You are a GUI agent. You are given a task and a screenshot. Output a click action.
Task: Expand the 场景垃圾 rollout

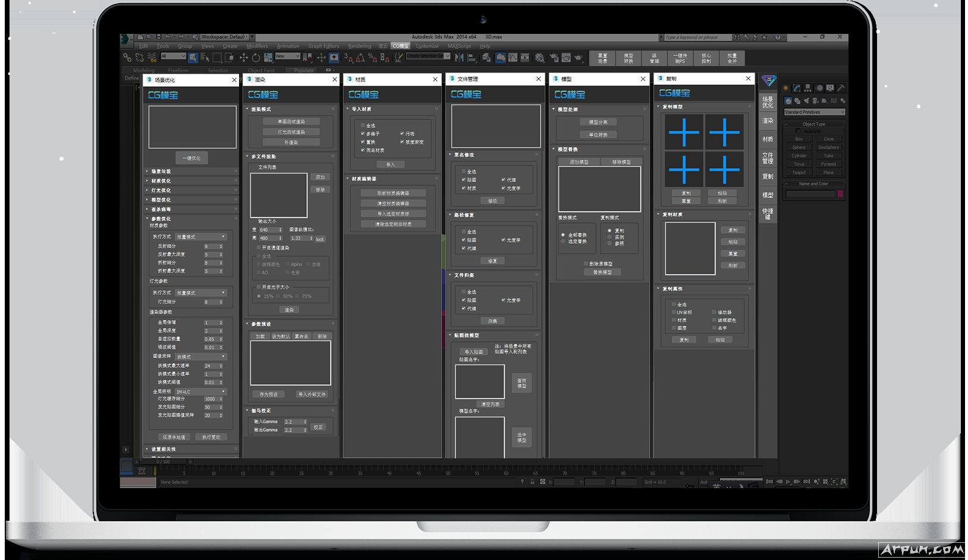191,171
